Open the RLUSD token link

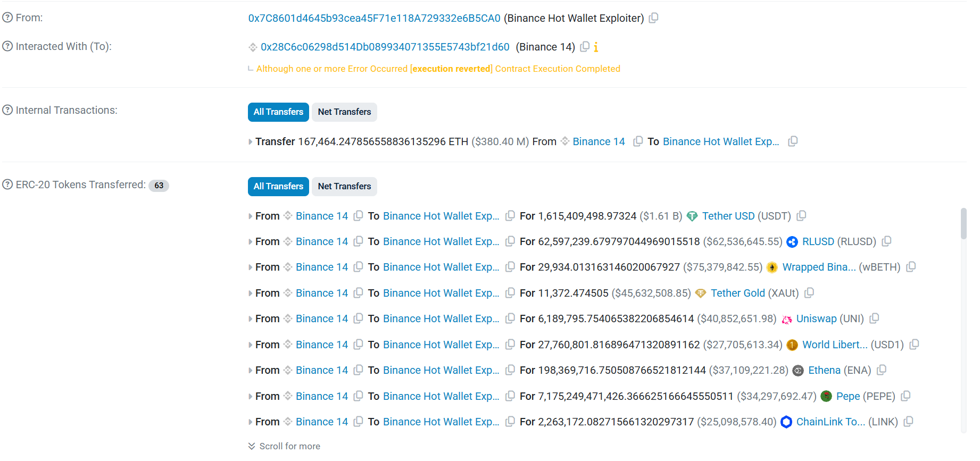point(818,241)
